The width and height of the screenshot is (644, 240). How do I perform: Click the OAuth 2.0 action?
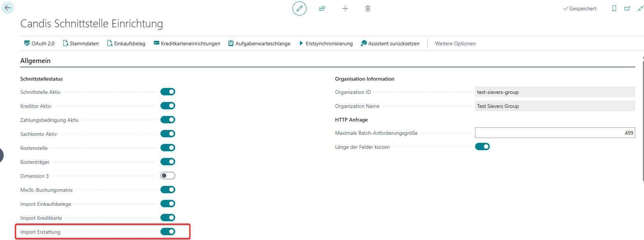click(39, 43)
